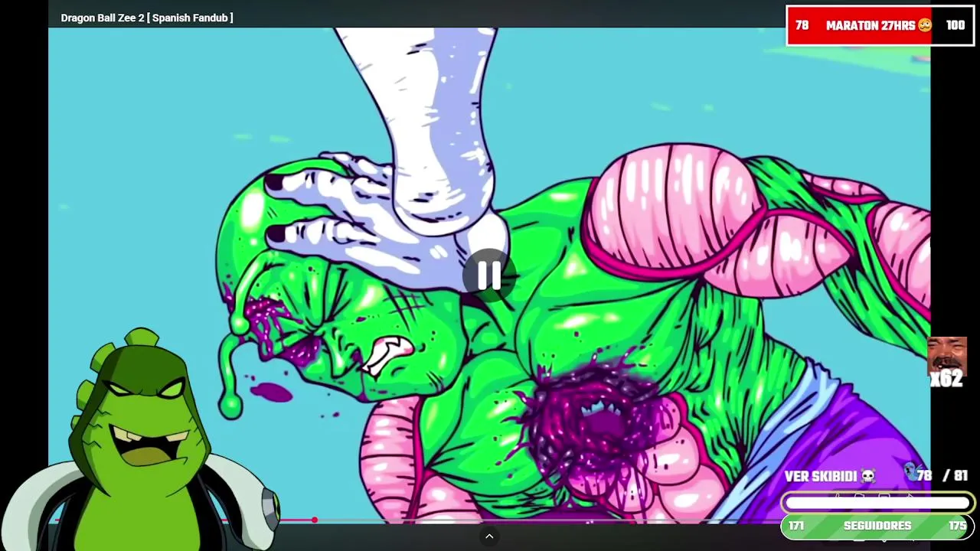Click the 'MARATON 27HRS' goal banner
Screen dimensions: 980x551
pos(880,25)
